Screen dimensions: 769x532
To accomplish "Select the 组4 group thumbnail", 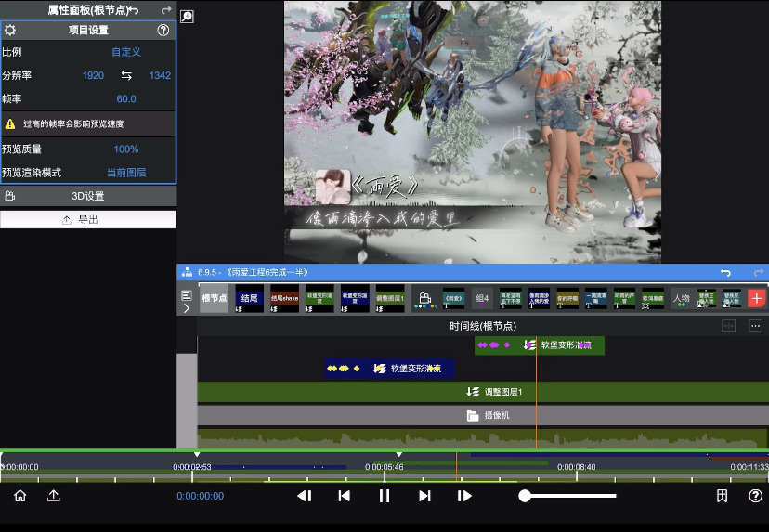I will point(482,298).
